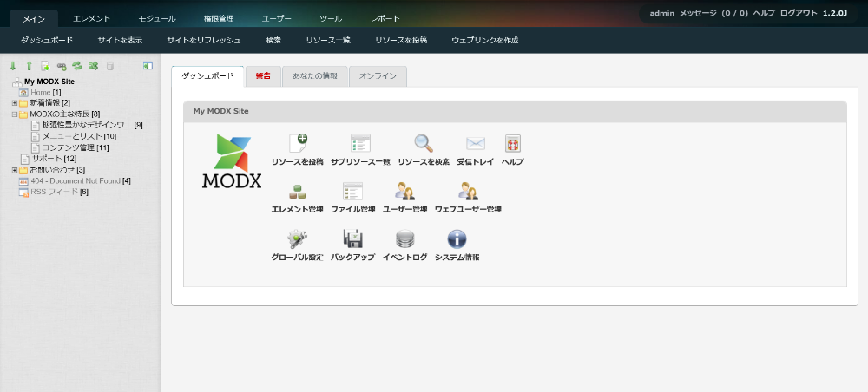Click the expand tree down-arrow icon
Viewport: 868px width, 392px height.
[x=13, y=66]
